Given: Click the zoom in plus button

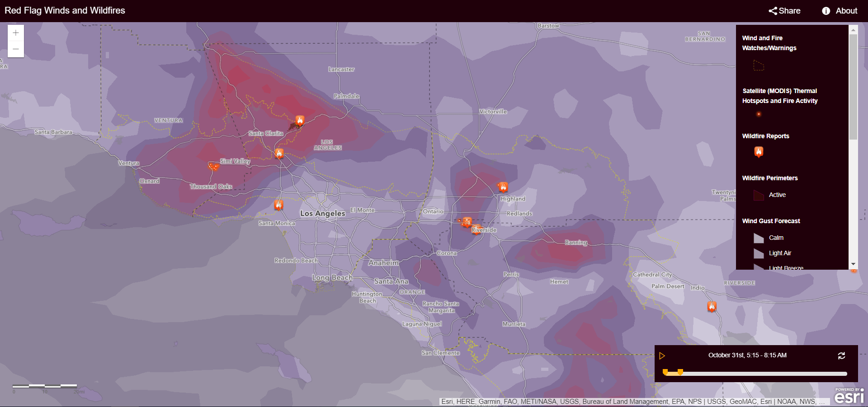Looking at the screenshot, I should [x=16, y=33].
